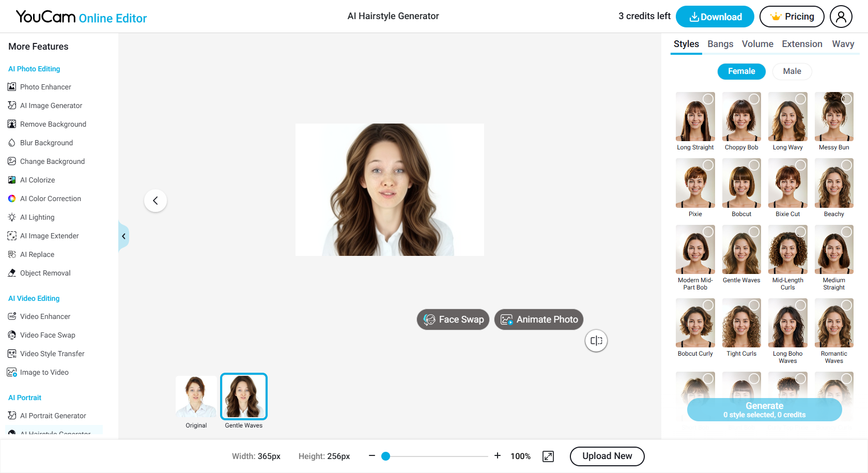
Task: Collapse the left sidebar with chevron handle
Action: (123, 236)
